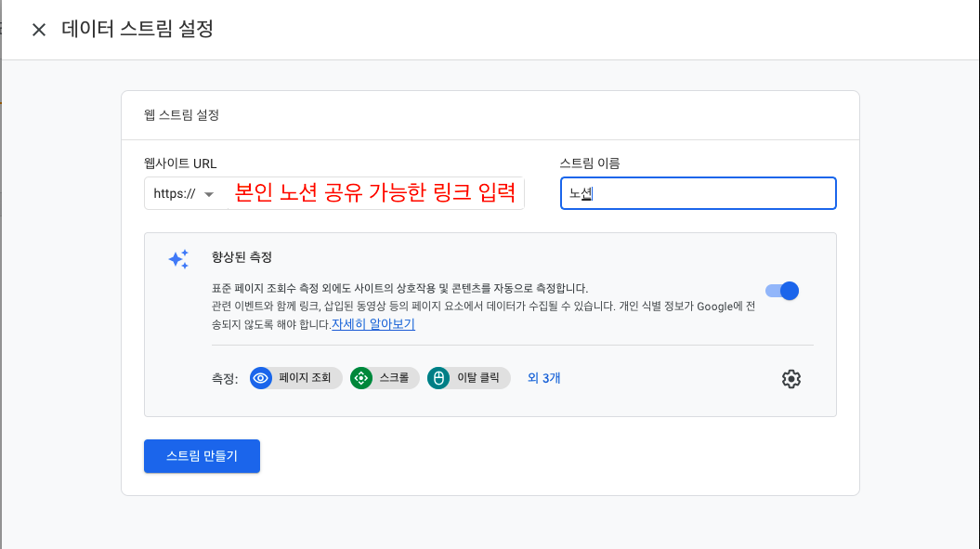Close the 데이터 스트림 설정 panel
The image size is (980, 549).
(39, 30)
